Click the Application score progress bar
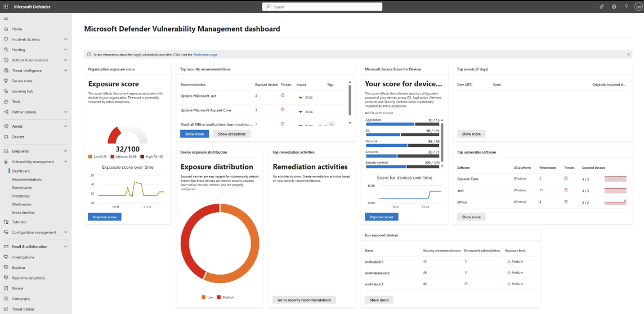The height and width of the screenshot is (314, 644). (403, 124)
